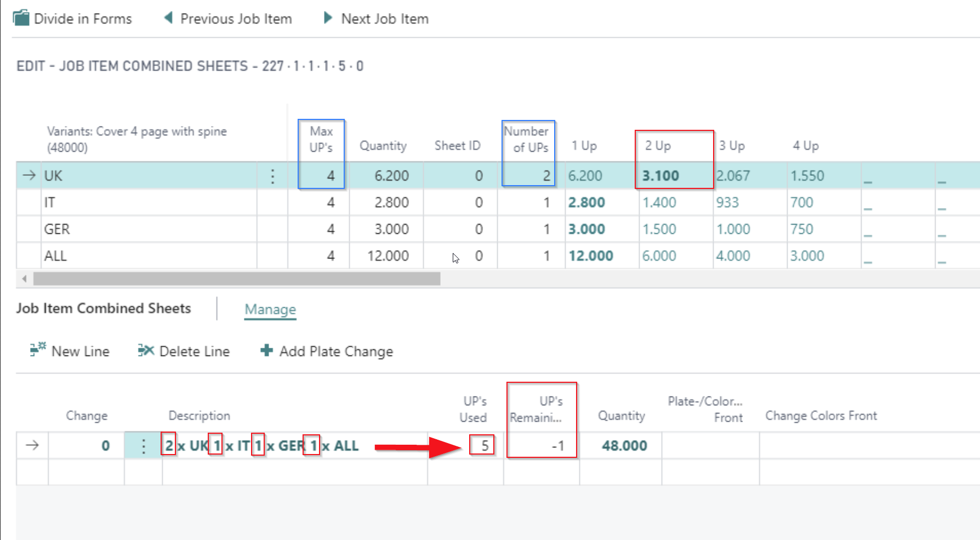Click the UK variant name cell

click(x=149, y=176)
